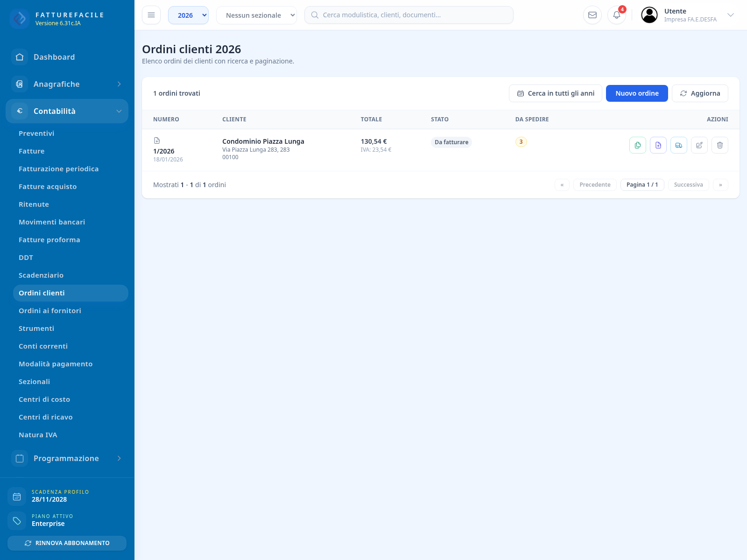Viewport: 747px width, 560px height.
Task: Click the NUMERO column header
Action: pos(166,119)
